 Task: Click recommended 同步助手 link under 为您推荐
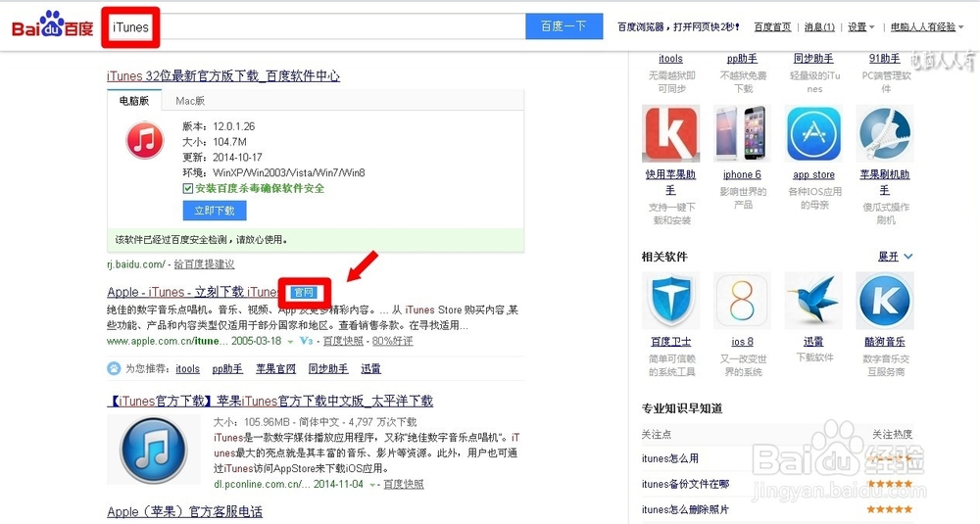[328, 369]
